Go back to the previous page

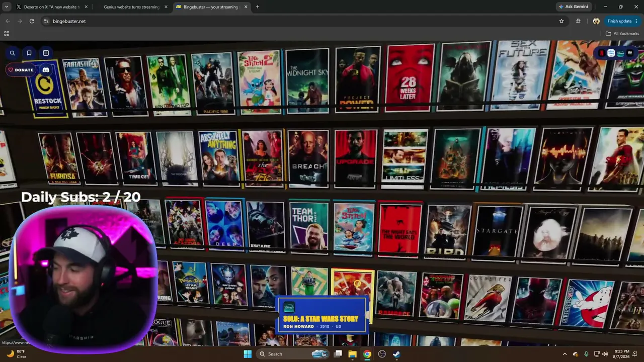click(8, 21)
